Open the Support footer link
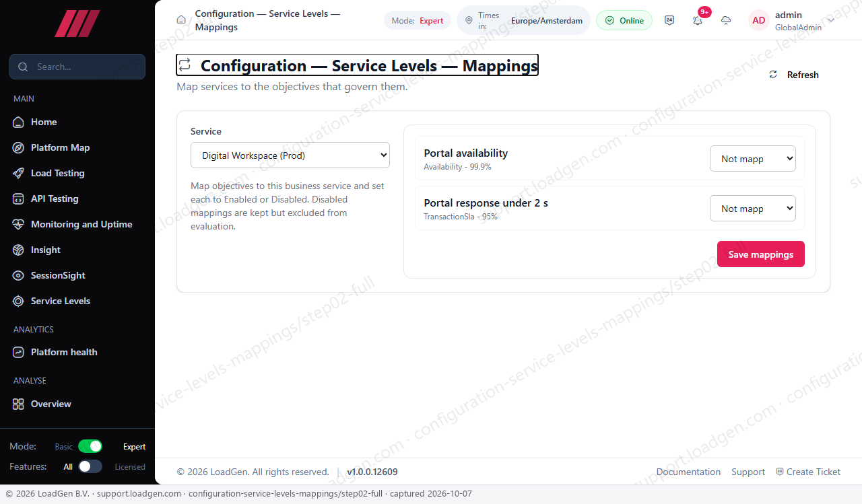Viewport: 862px width, 504px height. (x=748, y=472)
